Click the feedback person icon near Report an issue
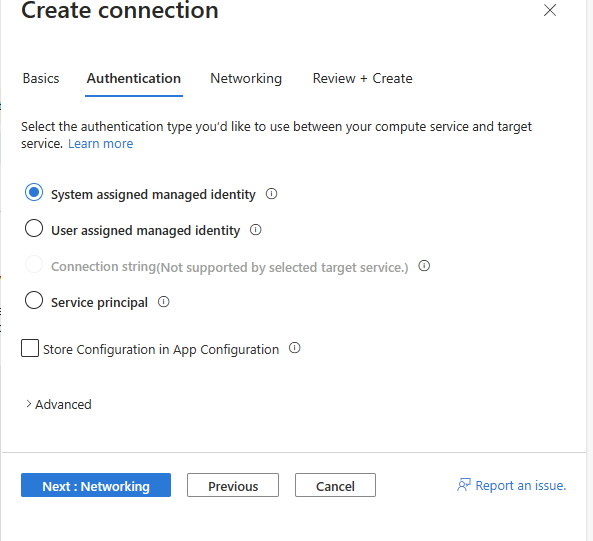593x541 pixels. [464, 485]
